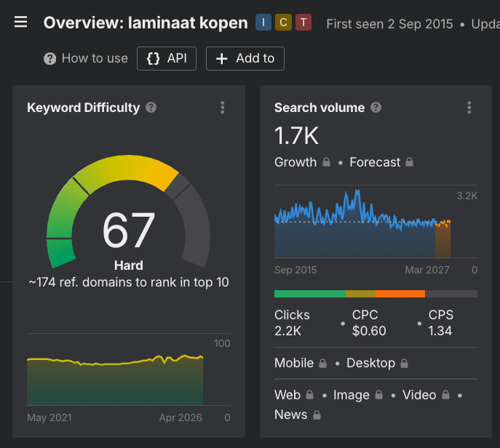
Task: Click the red 'T' intent badge
Action: pos(303,23)
